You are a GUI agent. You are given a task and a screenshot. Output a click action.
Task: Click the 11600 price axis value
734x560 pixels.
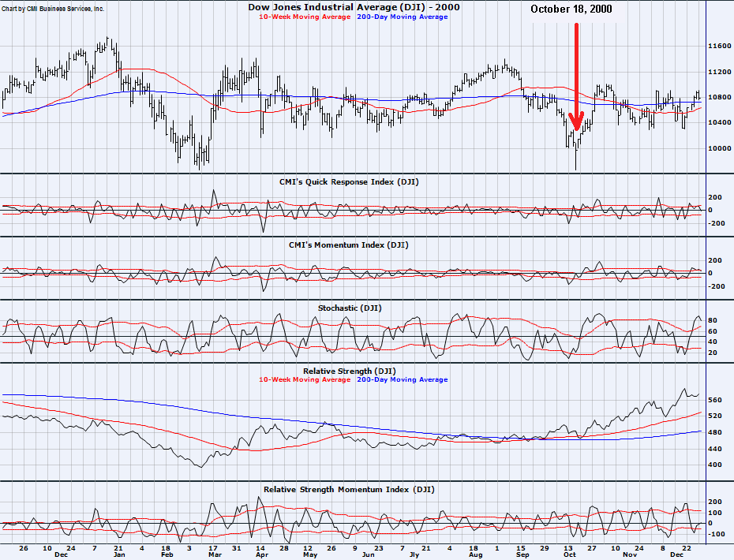click(x=720, y=46)
